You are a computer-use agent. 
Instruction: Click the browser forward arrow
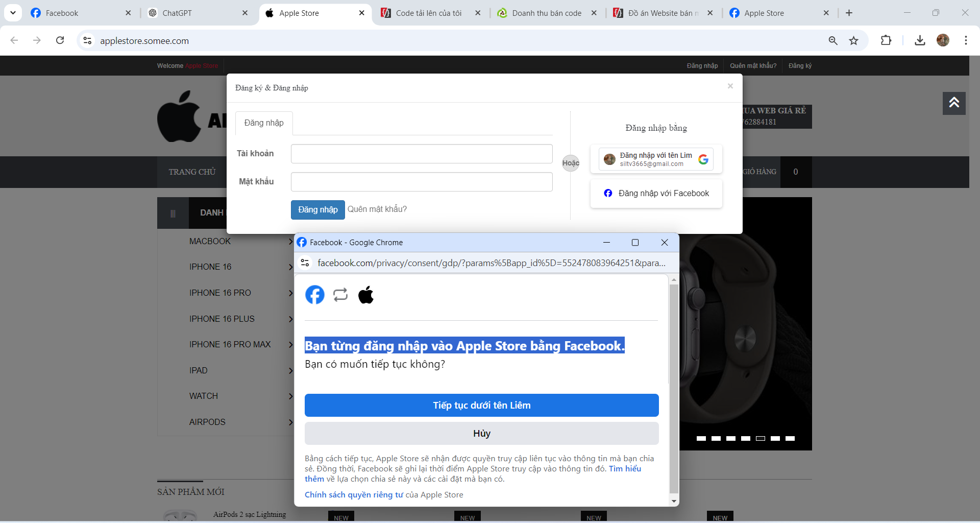click(x=37, y=40)
